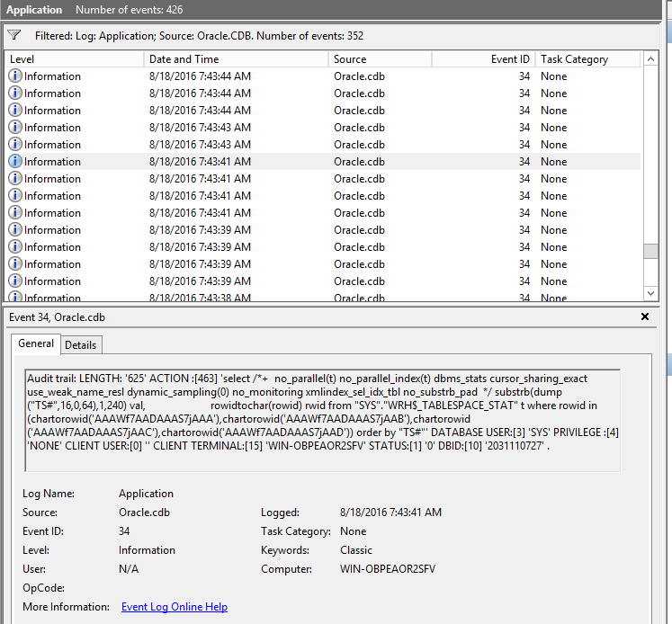Click the info icon of the first 7:43:39 AM event
Screen dimensions: 672x624
[14, 230]
